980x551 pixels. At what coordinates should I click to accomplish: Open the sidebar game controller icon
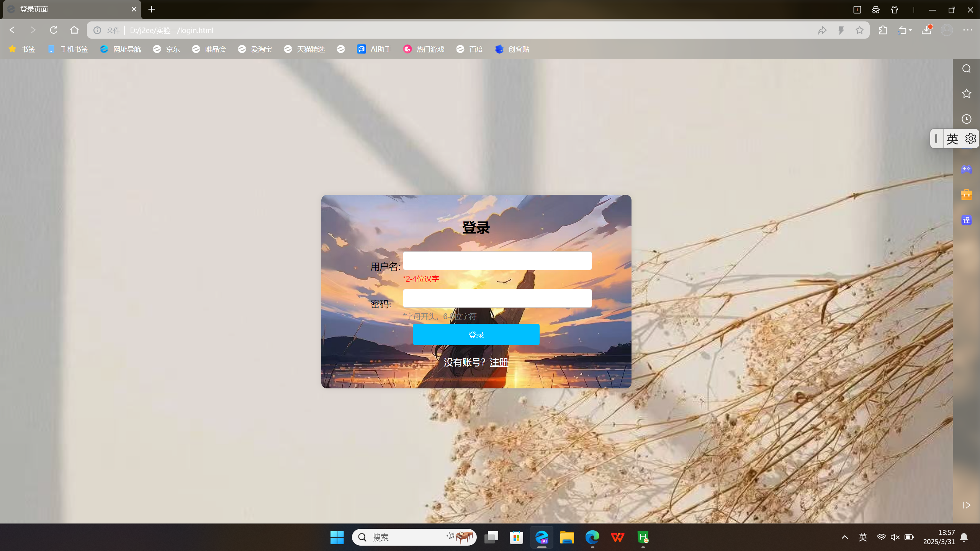coord(966,170)
